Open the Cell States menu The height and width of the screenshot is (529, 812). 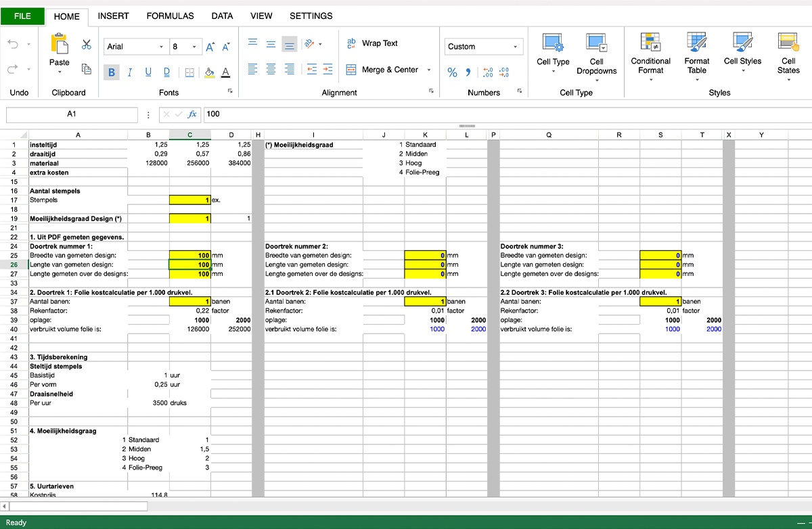(788, 57)
